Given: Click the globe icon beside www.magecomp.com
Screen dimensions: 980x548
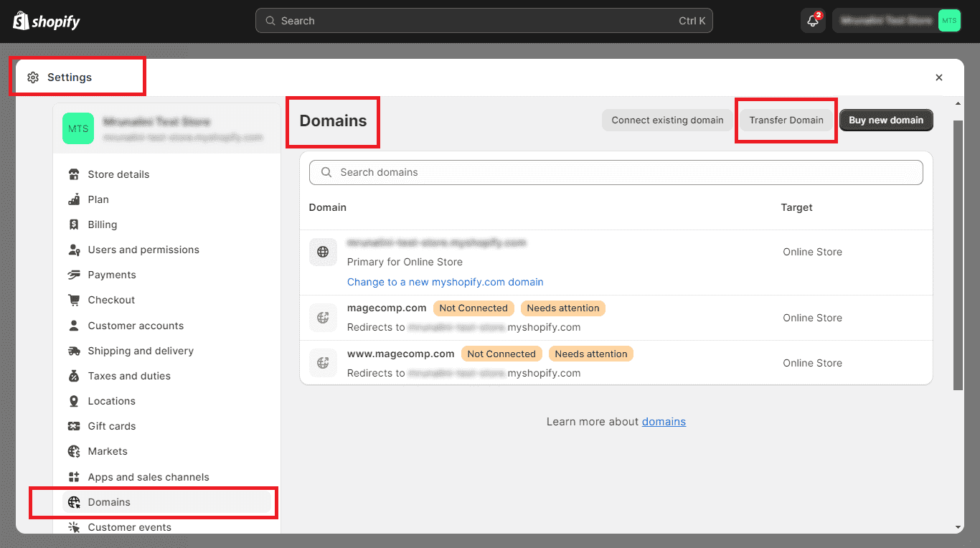Looking at the screenshot, I should pyautogui.click(x=323, y=363).
